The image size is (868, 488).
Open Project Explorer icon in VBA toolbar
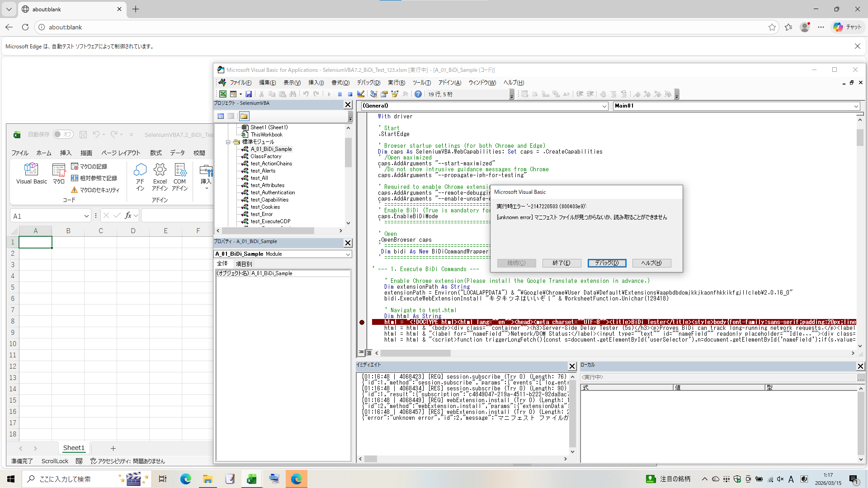pyautogui.click(x=373, y=94)
